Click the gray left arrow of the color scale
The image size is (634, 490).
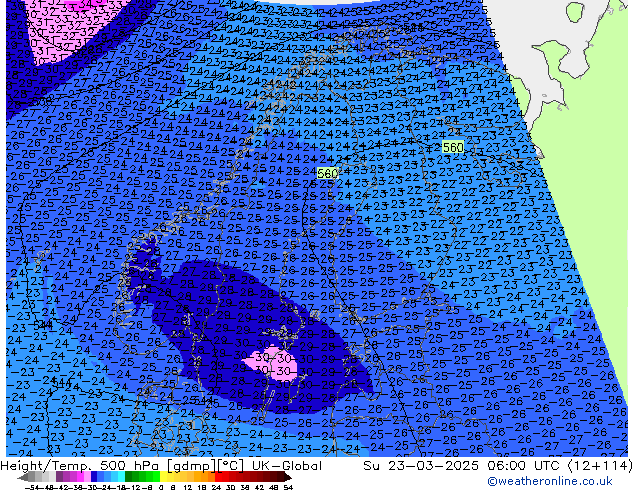click(23, 477)
